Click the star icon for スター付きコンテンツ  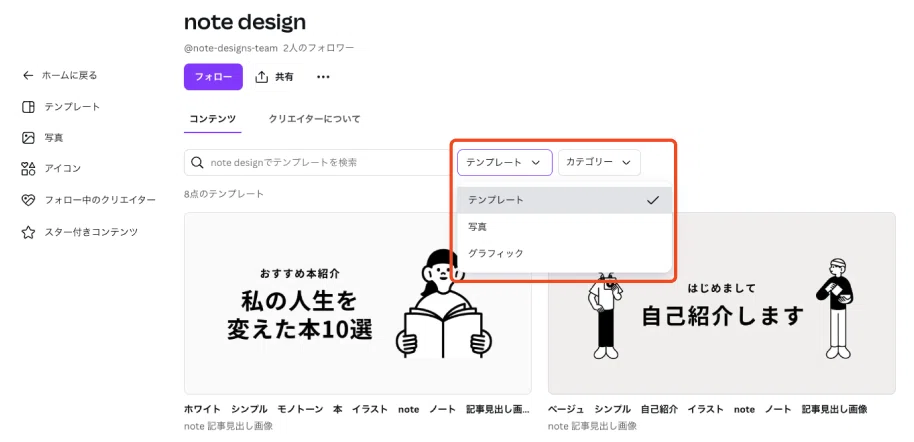tap(28, 232)
